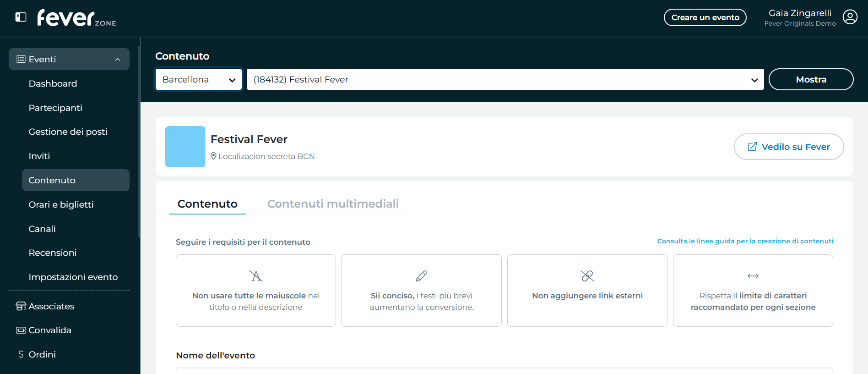Screen dimensions: 868x374
Task: Click the Nome dell'evento input field
Action: [x=505, y=370]
